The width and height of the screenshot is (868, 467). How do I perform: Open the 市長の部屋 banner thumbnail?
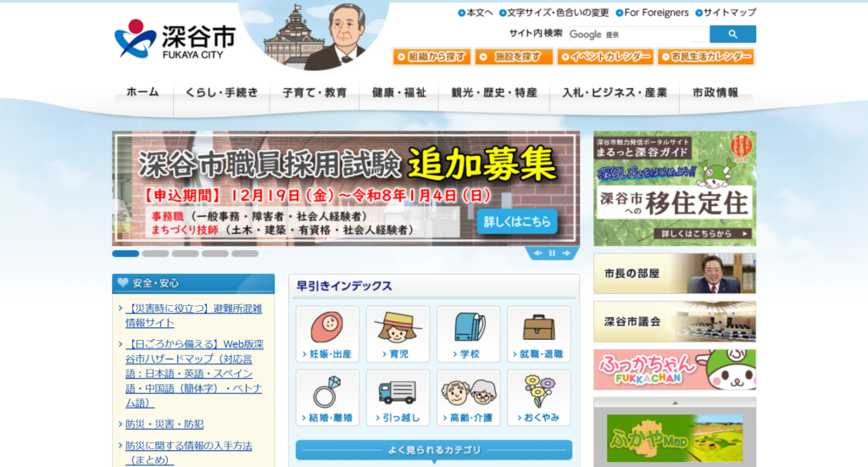pyautogui.click(x=674, y=274)
